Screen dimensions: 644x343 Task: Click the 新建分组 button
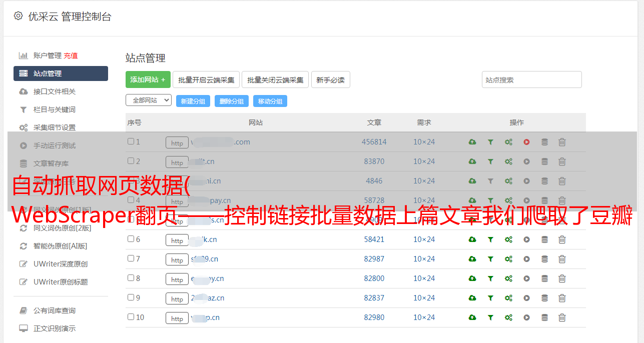tap(193, 101)
